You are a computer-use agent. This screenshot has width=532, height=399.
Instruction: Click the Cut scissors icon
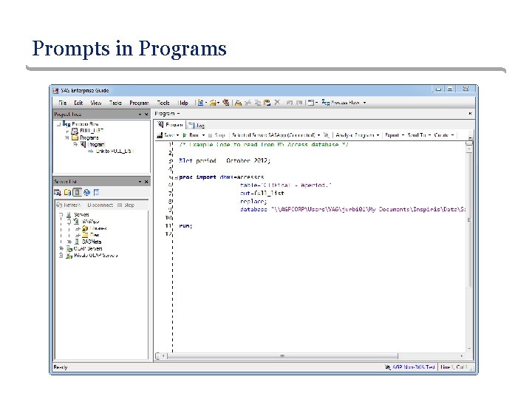pyautogui.click(x=248, y=103)
